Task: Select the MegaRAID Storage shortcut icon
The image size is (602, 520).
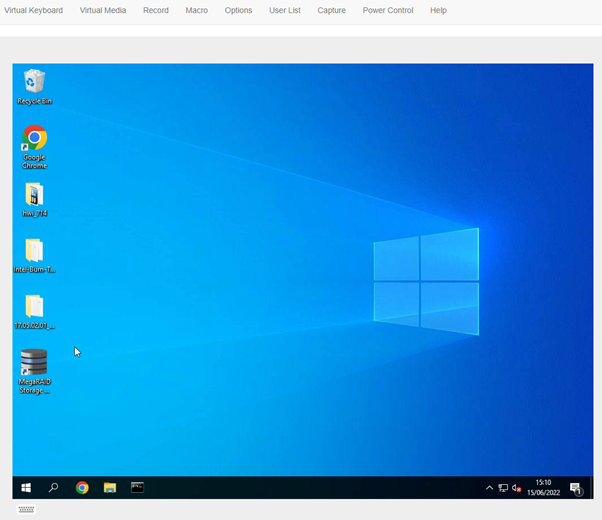Action: pyautogui.click(x=34, y=363)
